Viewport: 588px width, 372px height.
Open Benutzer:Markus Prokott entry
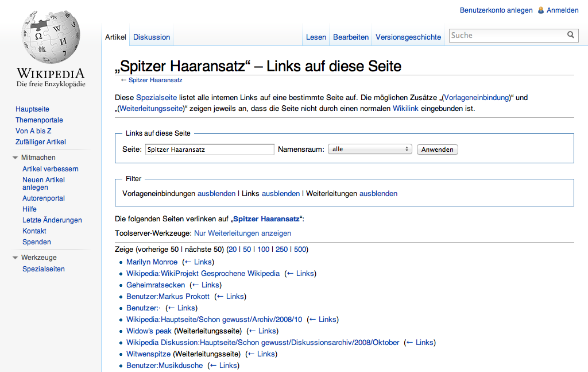[168, 297]
